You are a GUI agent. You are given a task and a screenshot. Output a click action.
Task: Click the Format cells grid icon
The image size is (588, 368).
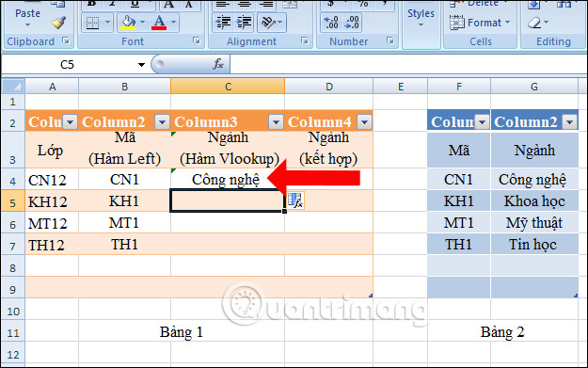456,23
